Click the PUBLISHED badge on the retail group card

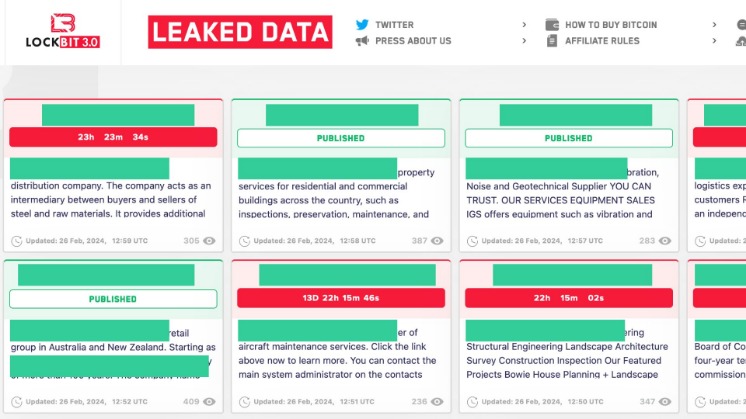[113, 299]
